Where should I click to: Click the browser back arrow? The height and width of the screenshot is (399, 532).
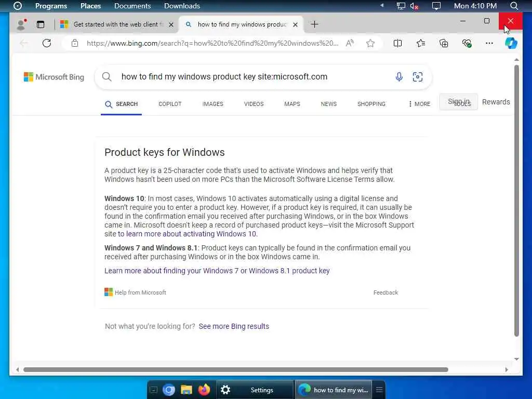(x=24, y=43)
